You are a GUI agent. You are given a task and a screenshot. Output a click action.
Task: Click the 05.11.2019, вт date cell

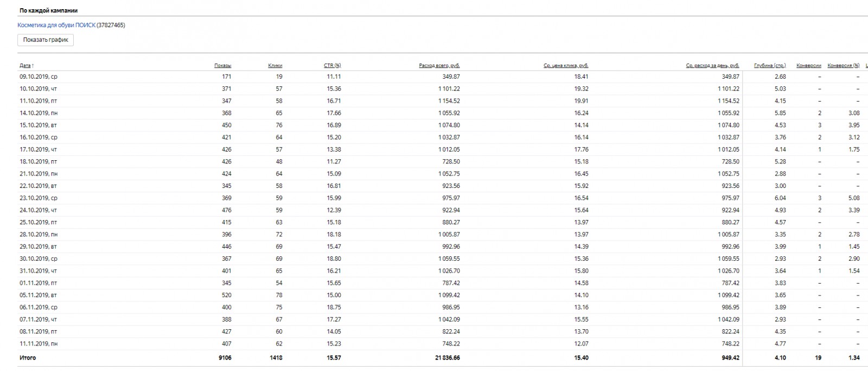click(x=39, y=295)
